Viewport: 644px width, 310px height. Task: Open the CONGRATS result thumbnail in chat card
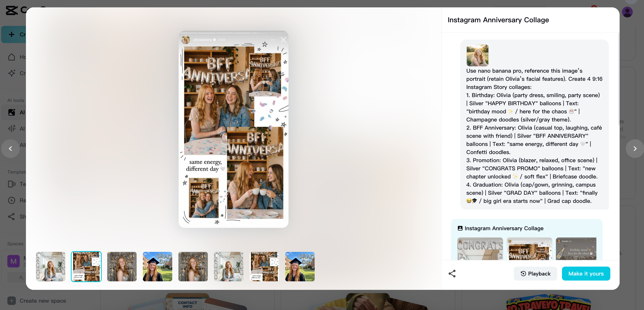click(480, 249)
